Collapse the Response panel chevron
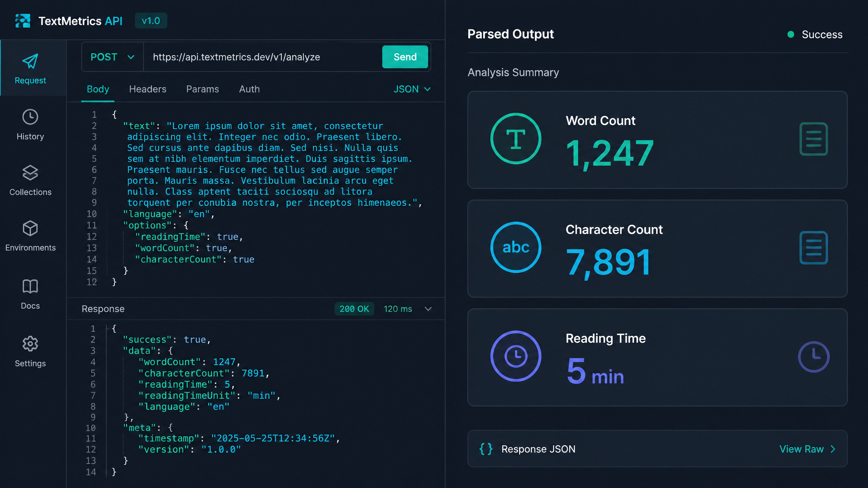The width and height of the screenshot is (868, 488). (x=428, y=309)
